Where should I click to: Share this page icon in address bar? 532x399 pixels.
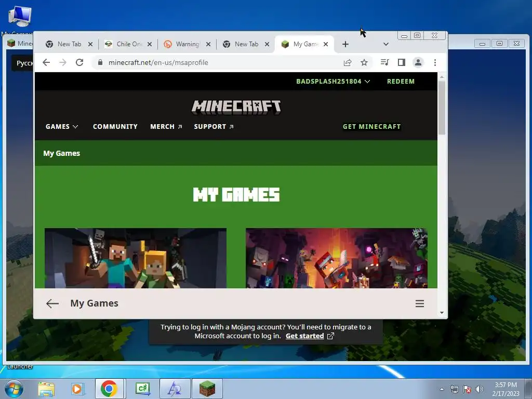coord(348,62)
